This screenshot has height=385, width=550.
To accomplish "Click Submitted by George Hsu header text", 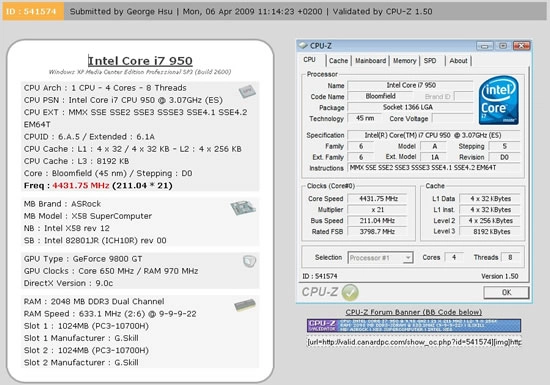I will tap(121, 12).
